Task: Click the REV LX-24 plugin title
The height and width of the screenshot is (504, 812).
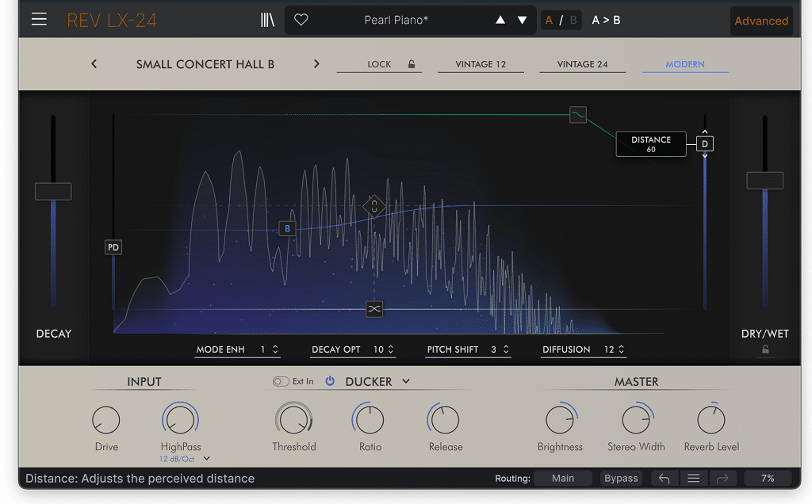Action: point(111,20)
